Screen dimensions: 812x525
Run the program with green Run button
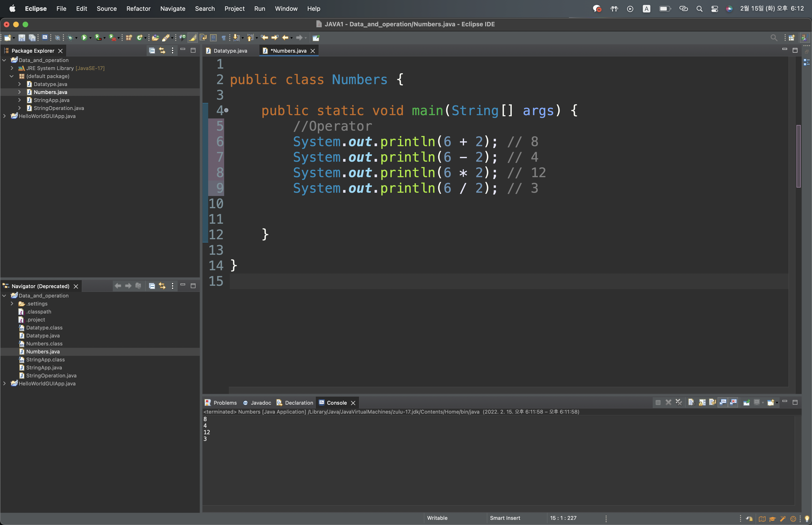pyautogui.click(x=84, y=38)
